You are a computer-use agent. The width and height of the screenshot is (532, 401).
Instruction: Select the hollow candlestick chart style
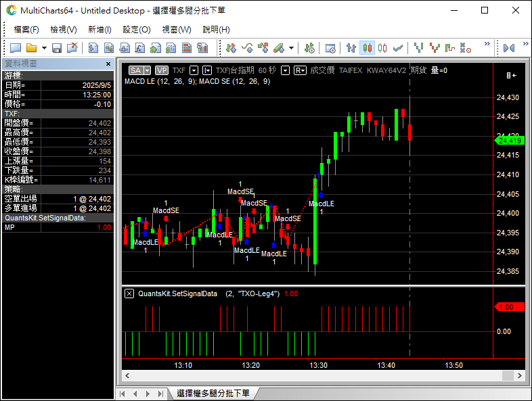click(x=382, y=48)
